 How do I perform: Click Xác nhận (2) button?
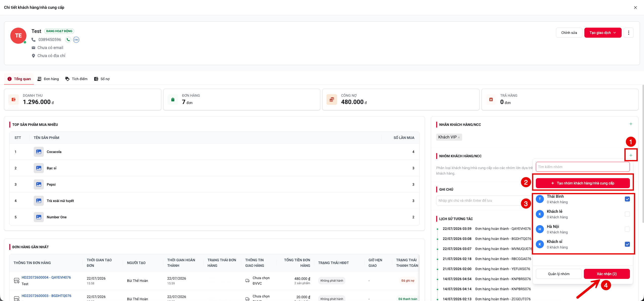pyautogui.click(x=607, y=274)
